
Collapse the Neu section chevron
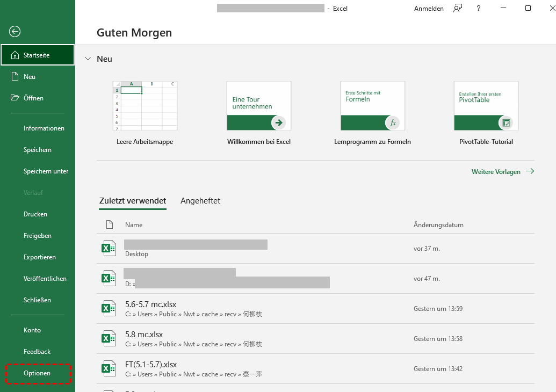(x=88, y=59)
